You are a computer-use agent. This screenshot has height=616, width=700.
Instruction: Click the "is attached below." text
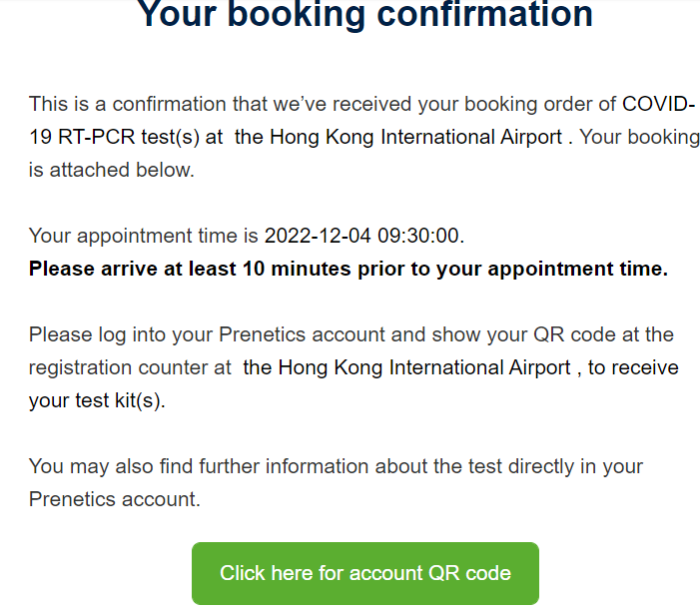tap(111, 170)
